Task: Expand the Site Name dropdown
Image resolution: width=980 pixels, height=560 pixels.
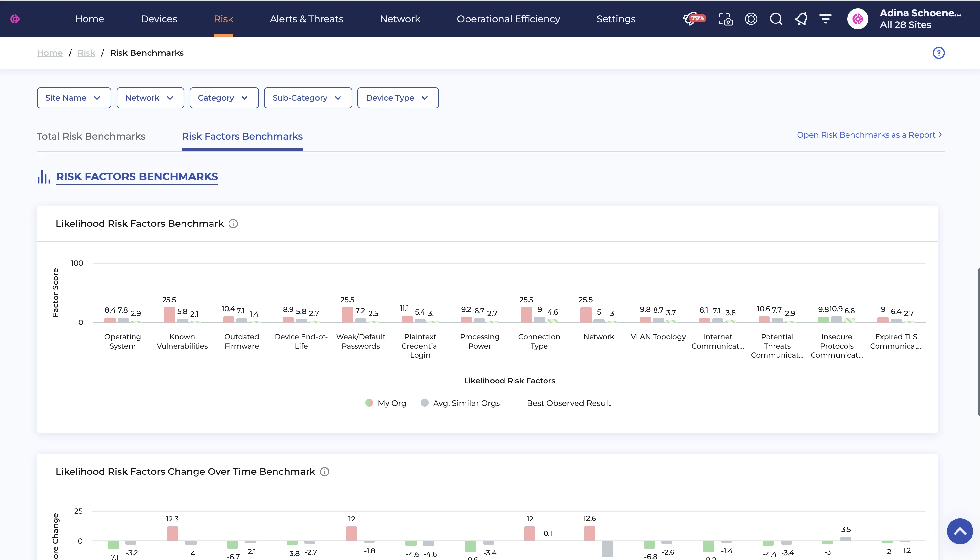Action: tap(74, 98)
